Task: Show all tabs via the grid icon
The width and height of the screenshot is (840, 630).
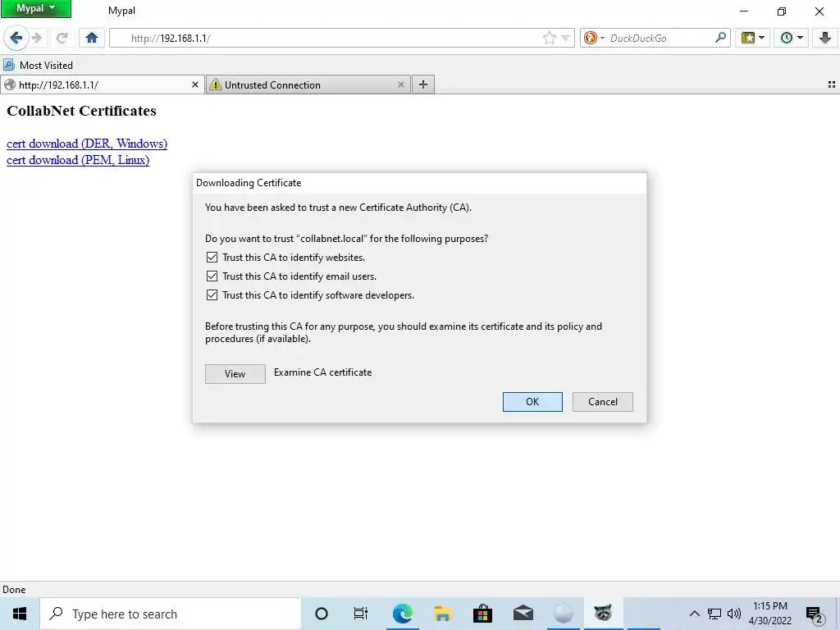Action: click(832, 84)
